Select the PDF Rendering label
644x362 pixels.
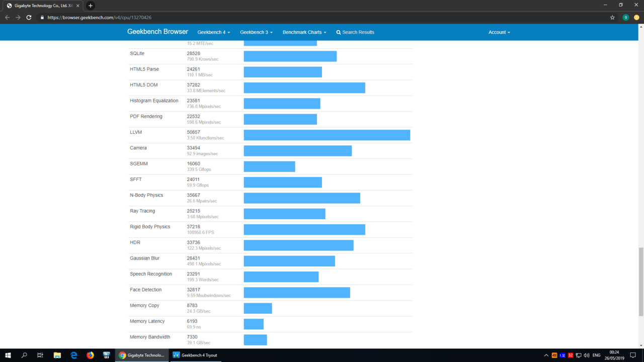pos(146,116)
